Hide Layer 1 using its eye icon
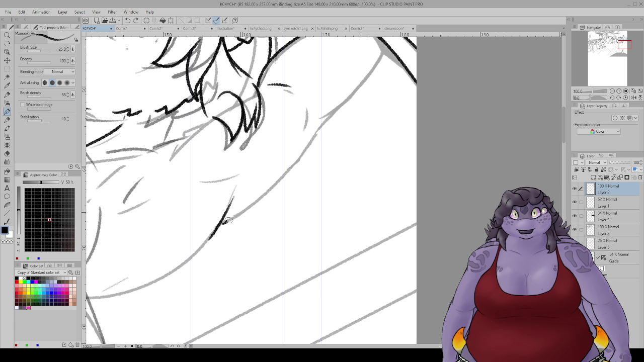 coord(575,203)
